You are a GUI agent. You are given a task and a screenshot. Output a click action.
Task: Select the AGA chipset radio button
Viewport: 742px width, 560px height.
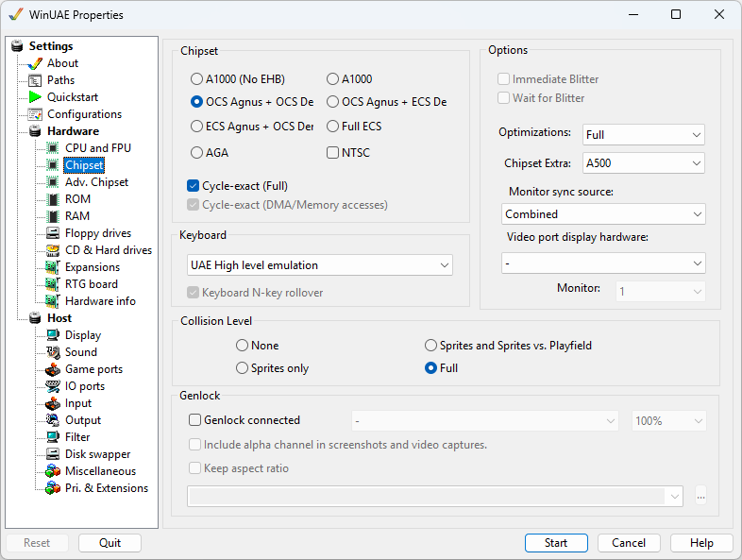pos(210,153)
